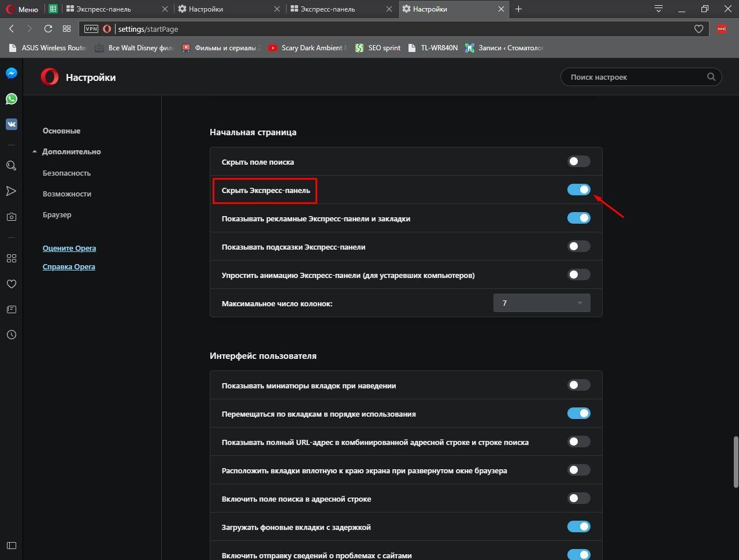Click the Поиск настроек search field

click(636, 77)
